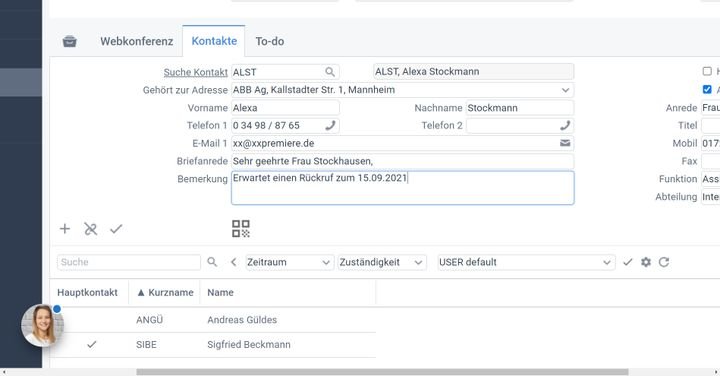Click the Nachname field with Stockmann

(520, 108)
